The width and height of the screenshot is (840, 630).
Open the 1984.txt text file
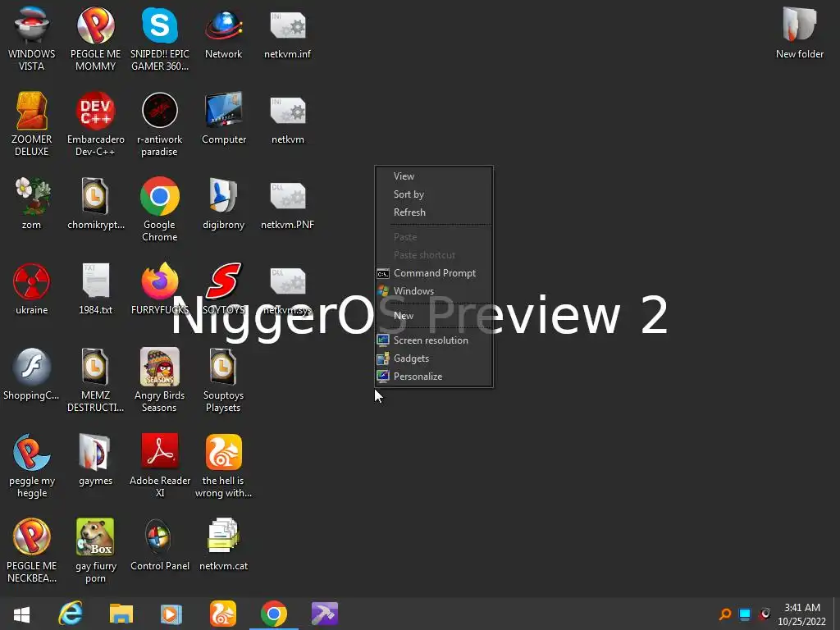[95, 289]
